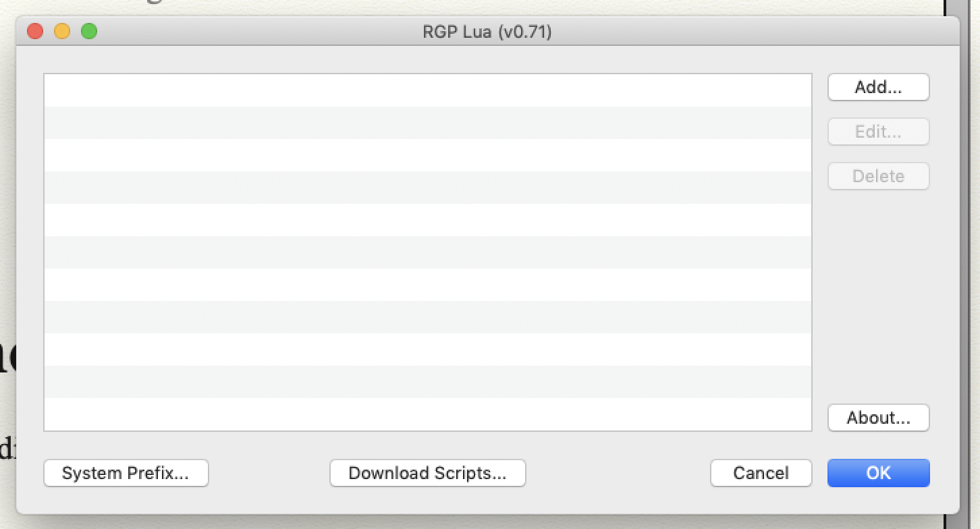Viewport: 980px width, 529px height.
Task: Click the Download Scripts... button
Action: [x=427, y=473]
